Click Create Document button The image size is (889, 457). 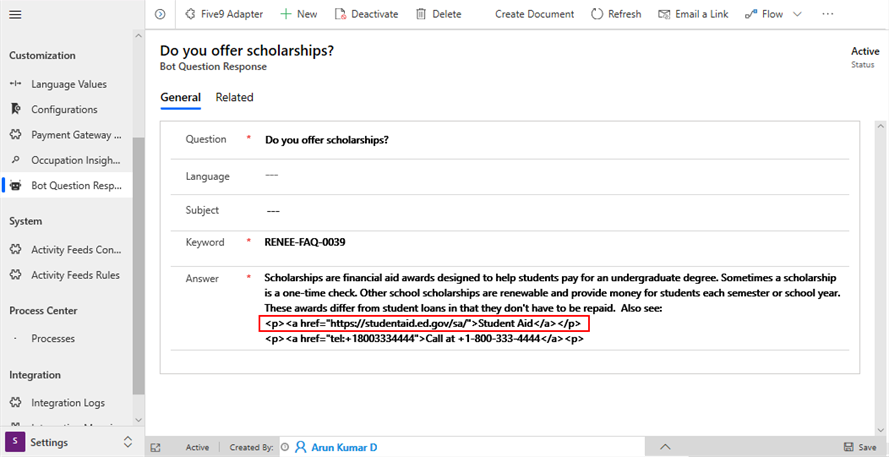(x=534, y=14)
